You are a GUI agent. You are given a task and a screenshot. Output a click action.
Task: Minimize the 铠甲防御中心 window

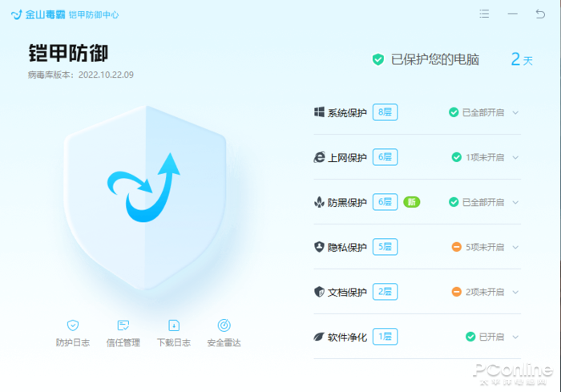pyautogui.click(x=512, y=14)
